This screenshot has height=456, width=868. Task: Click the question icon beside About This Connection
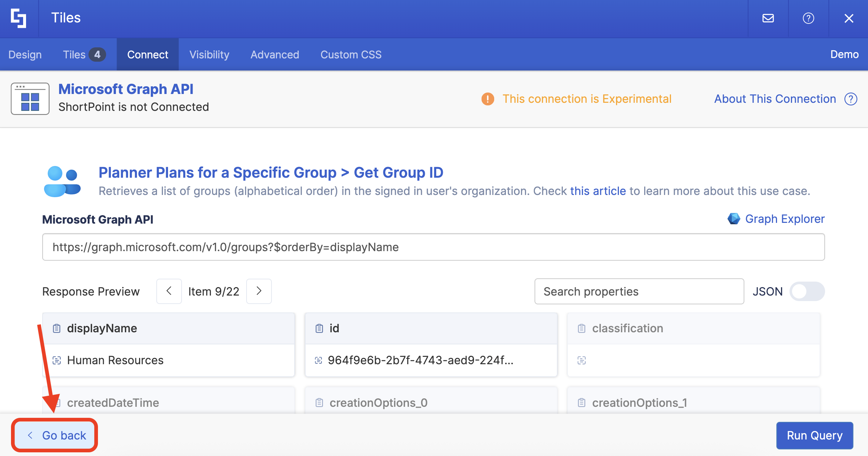click(x=851, y=99)
